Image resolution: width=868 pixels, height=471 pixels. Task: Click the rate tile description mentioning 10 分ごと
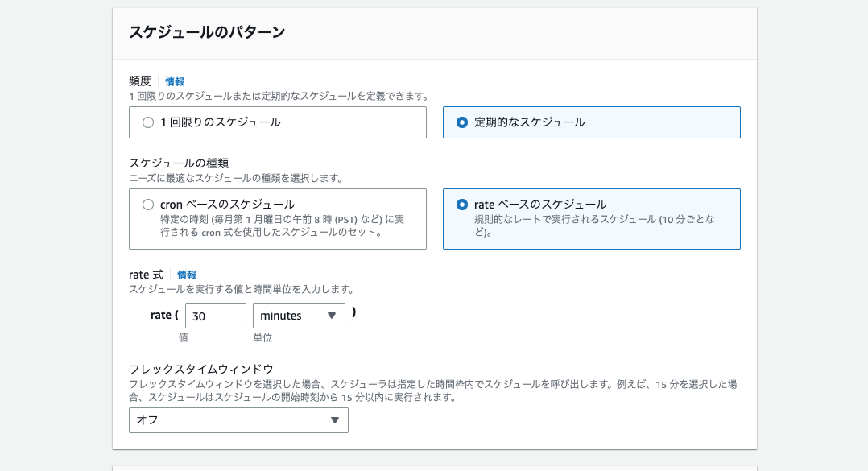coord(594,225)
